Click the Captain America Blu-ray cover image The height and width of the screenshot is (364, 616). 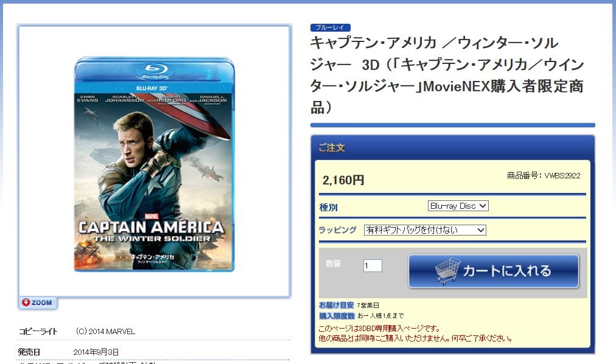click(154, 164)
